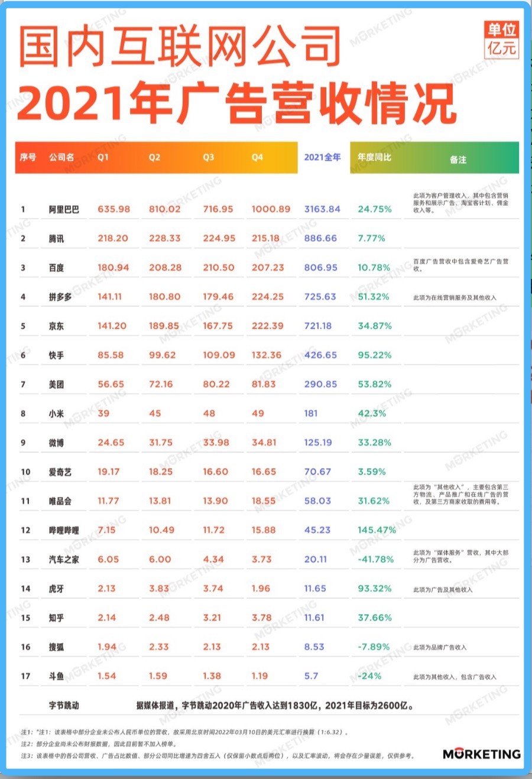Click the 2021全年 column header
The image size is (532, 779).
[x=323, y=157]
